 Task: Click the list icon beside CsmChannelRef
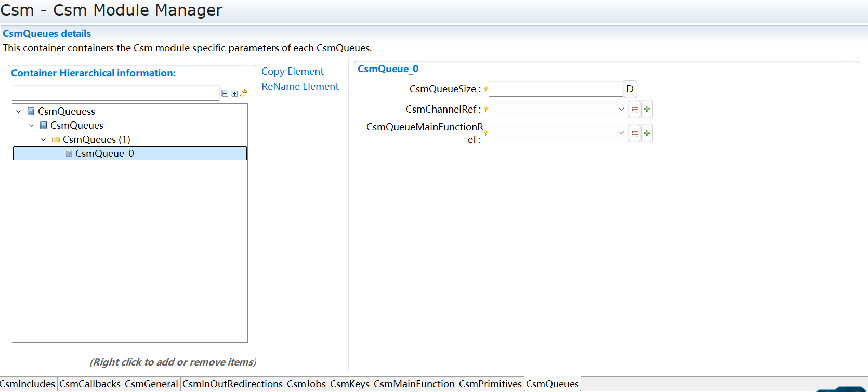coord(634,109)
